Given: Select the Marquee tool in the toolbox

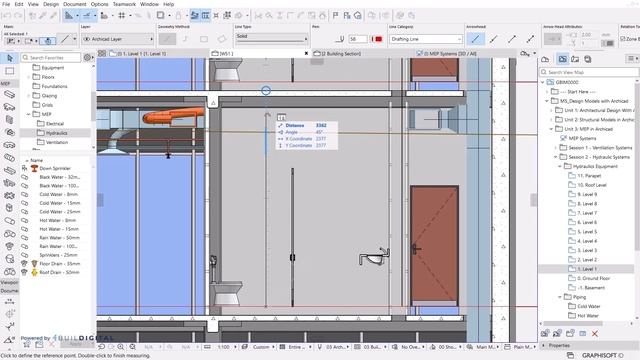Looking at the screenshot, I should point(10,71).
